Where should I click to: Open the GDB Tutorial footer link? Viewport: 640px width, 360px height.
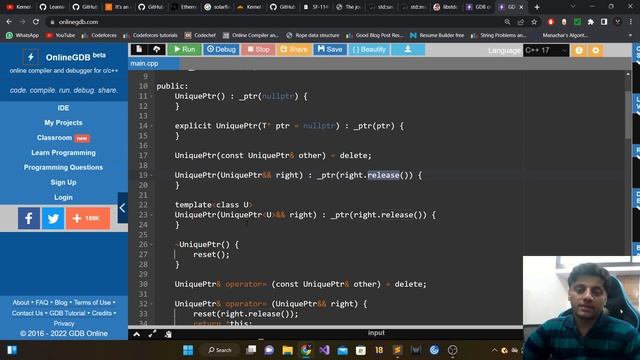(67, 313)
